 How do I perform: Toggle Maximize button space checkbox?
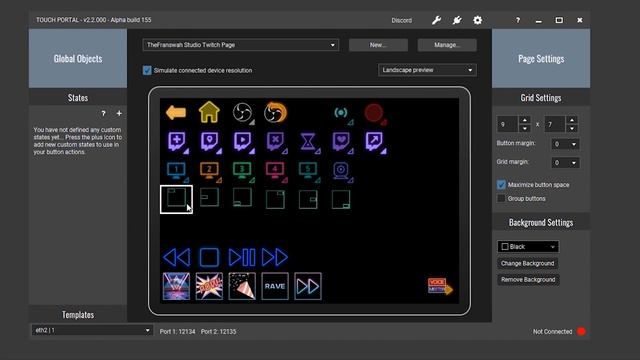click(501, 184)
